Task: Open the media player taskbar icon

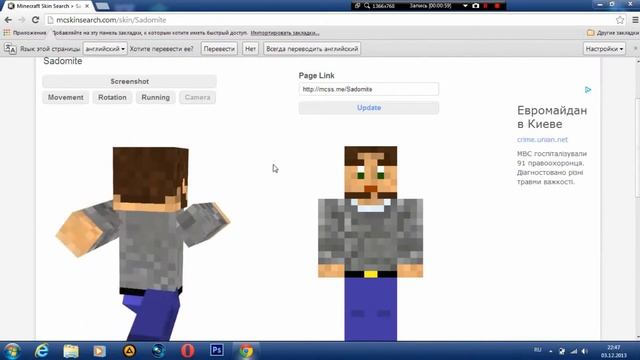Action: coord(99,351)
